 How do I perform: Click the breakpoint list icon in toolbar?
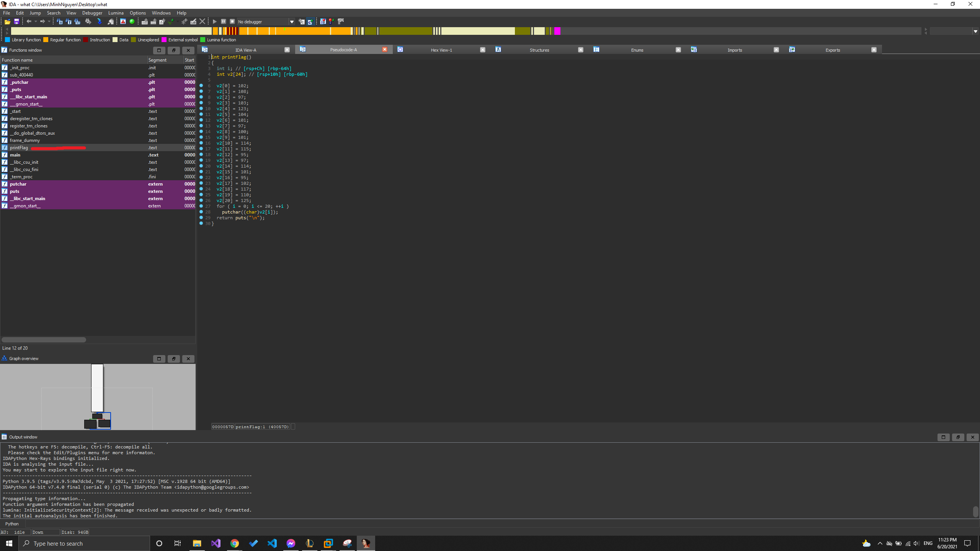[x=323, y=22]
